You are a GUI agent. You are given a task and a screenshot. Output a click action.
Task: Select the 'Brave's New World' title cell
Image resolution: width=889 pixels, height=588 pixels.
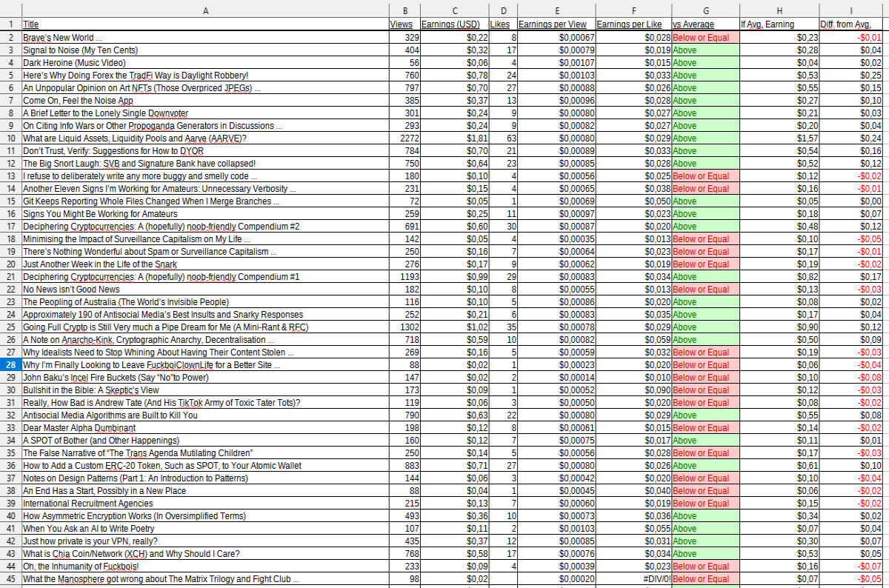[x=205, y=37]
